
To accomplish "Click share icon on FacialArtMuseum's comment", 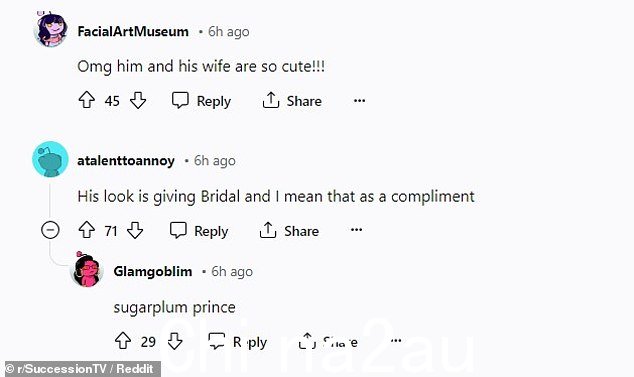I will [x=271, y=100].
